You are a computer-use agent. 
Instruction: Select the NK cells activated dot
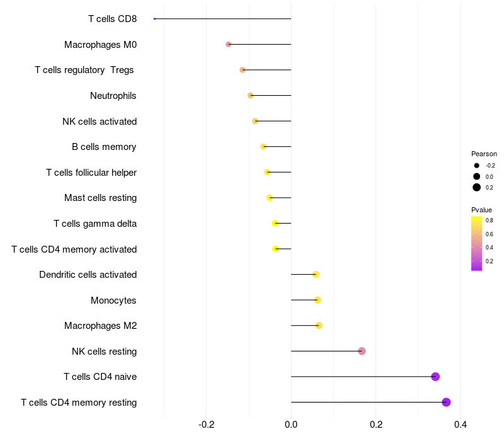coord(255,121)
